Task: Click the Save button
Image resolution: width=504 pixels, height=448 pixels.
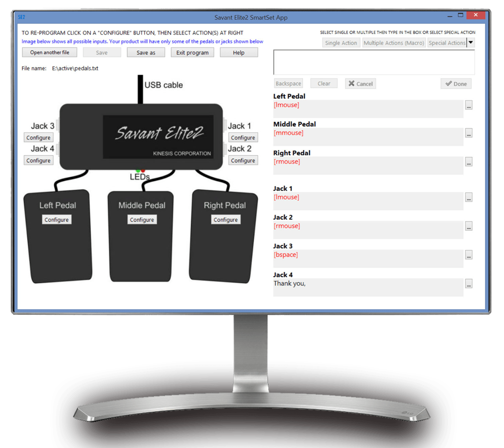Action: (102, 52)
